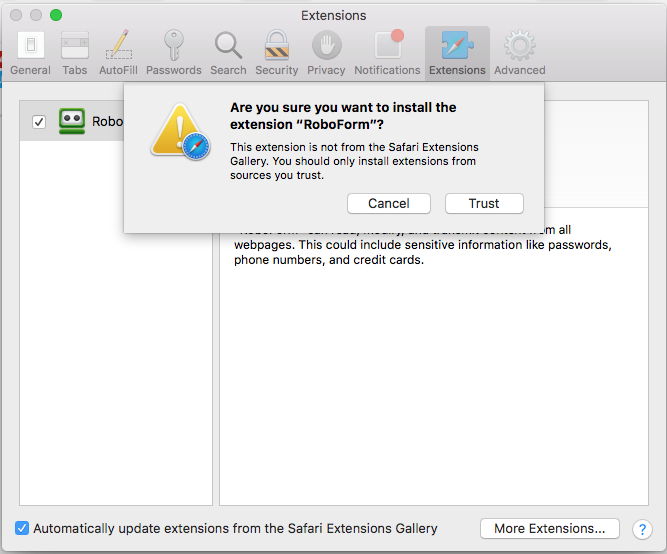The image size is (667, 554).
Task: Open the Passwords preferences pane
Action: tap(174, 53)
